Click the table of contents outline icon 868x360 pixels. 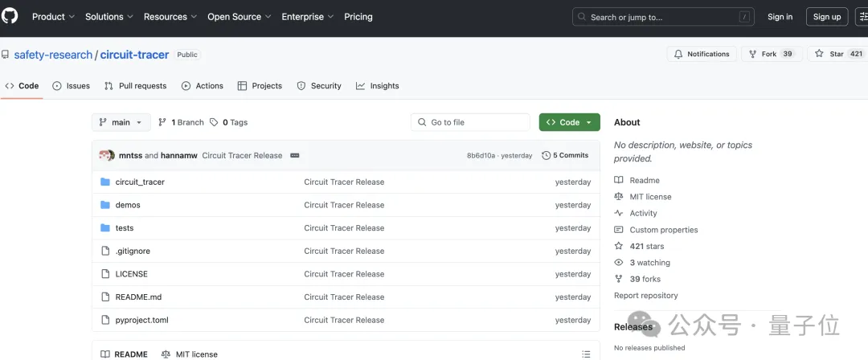coord(586,354)
